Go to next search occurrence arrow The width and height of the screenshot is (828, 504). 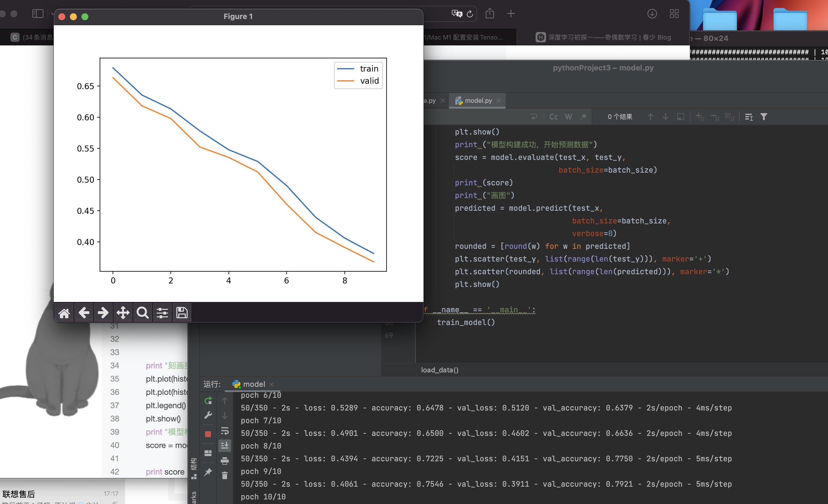click(x=665, y=117)
